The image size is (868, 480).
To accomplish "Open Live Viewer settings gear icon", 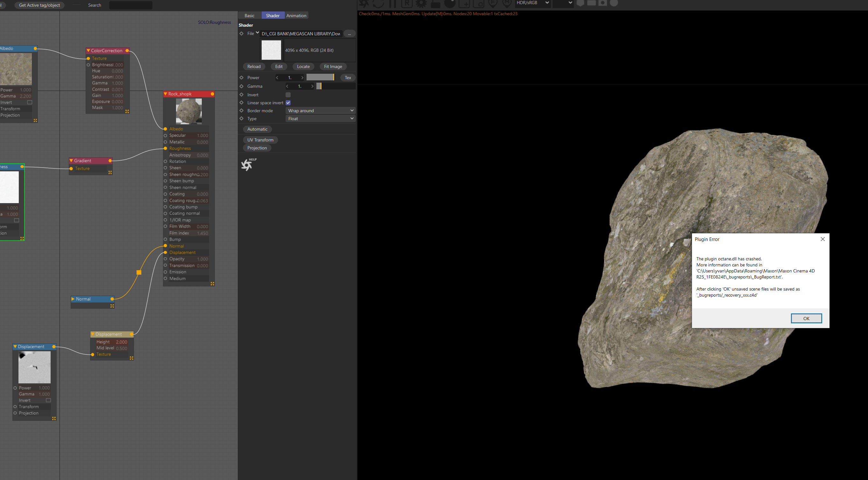I will pyautogui.click(x=421, y=3).
